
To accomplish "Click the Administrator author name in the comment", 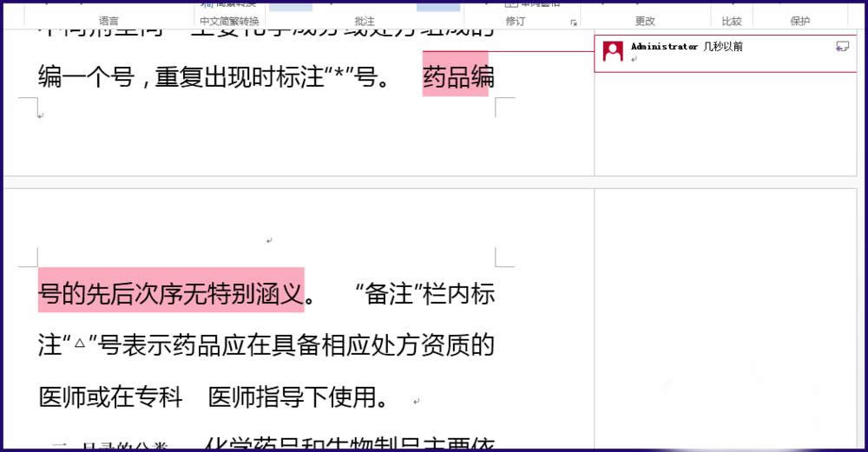I will pos(664,46).
